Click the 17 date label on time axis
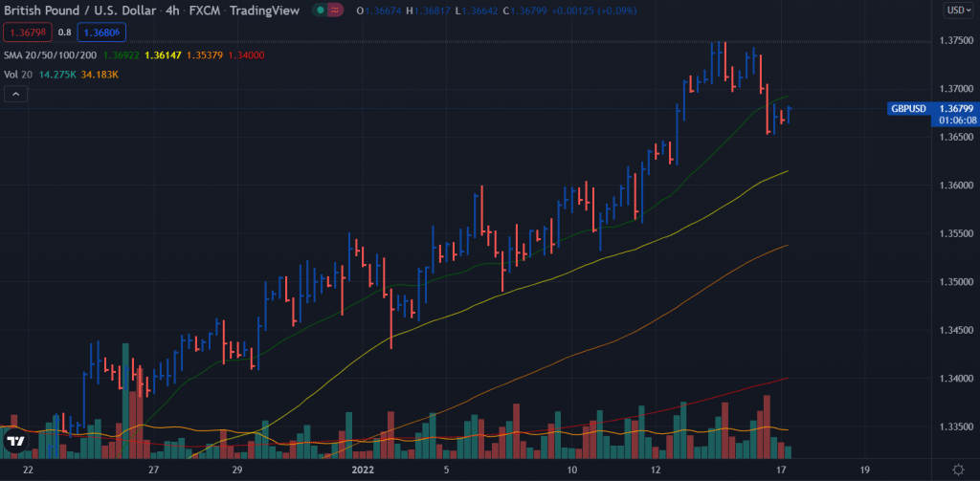Image resolution: width=980 pixels, height=481 pixels. coord(781,470)
